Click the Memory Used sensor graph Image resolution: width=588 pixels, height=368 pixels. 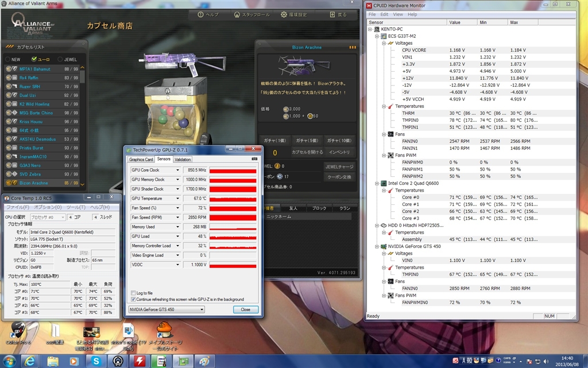(x=233, y=227)
